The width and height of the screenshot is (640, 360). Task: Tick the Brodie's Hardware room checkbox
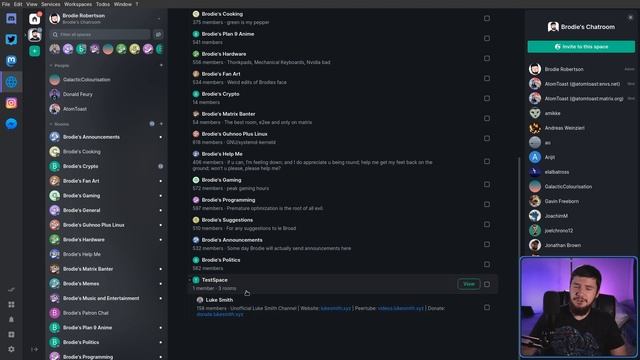pos(487,58)
